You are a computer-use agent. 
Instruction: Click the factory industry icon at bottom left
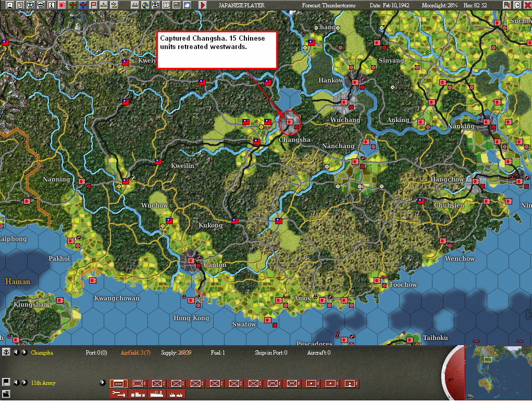pyautogui.click(x=6, y=394)
